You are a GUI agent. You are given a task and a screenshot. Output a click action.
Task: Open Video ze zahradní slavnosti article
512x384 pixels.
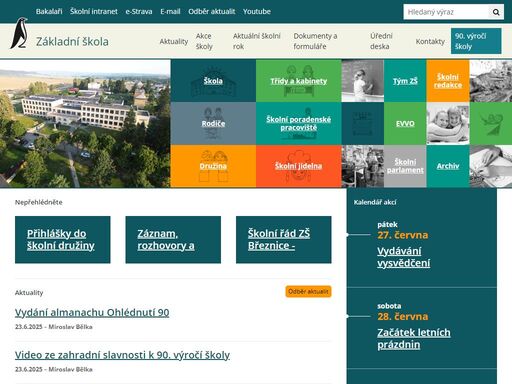(122, 355)
